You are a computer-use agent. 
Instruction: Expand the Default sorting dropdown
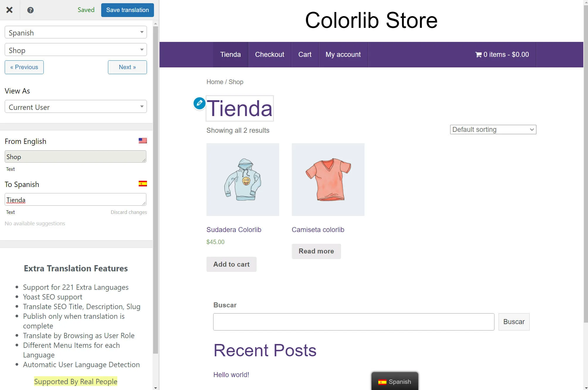pos(493,129)
